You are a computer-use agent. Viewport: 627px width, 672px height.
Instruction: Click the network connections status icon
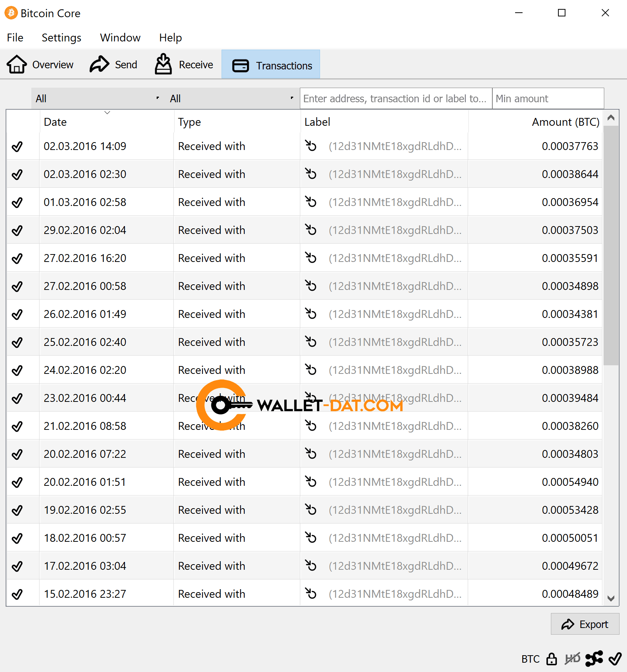click(594, 659)
